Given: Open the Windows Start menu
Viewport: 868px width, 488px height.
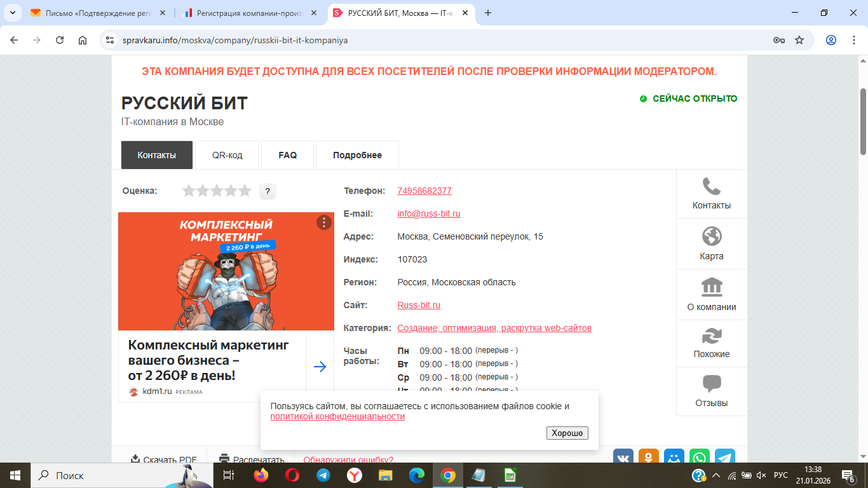Looking at the screenshot, I should tap(15, 475).
